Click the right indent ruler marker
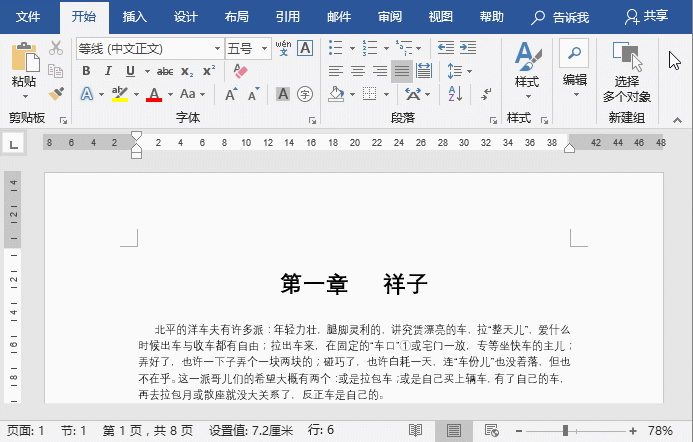 click(x=569, y=148)
